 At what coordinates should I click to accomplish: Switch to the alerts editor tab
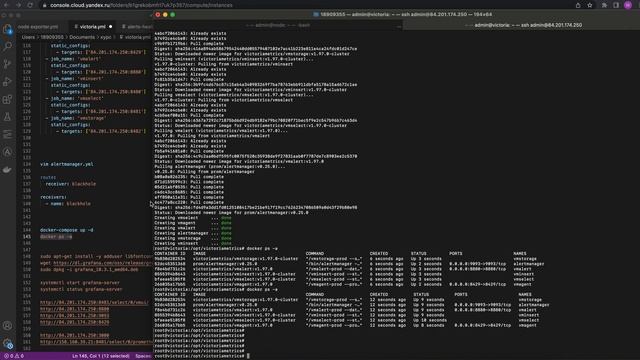click(137, 27)
